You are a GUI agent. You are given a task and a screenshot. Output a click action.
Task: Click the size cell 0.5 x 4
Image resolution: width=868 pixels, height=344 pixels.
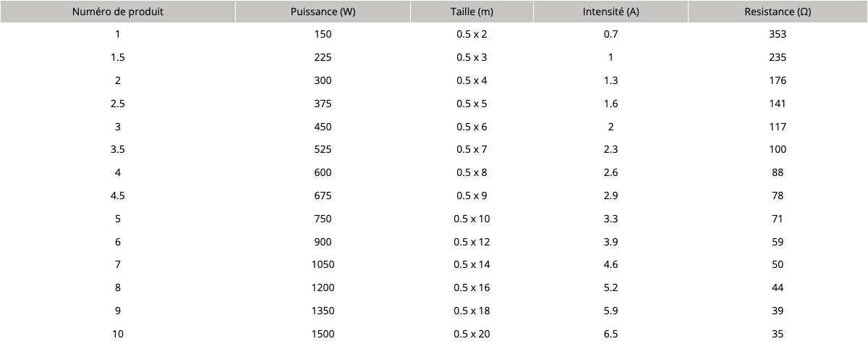[x=472, y=80]
